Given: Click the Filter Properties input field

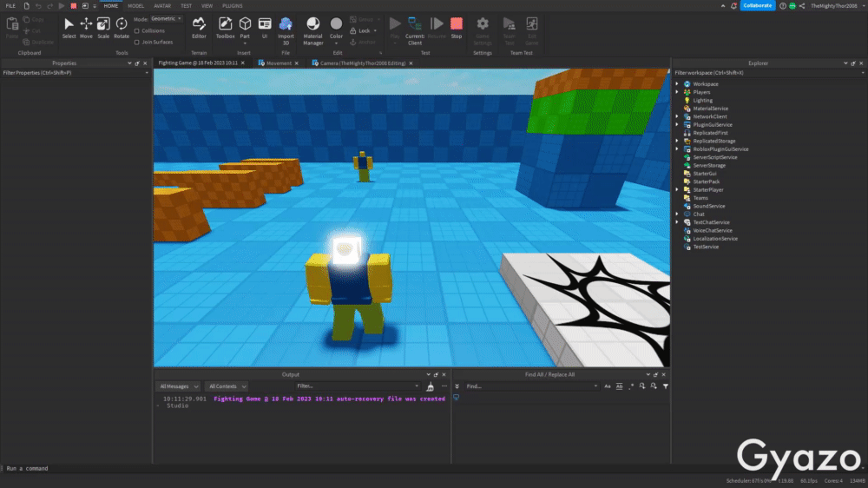Looking at the screenshot, I should pyautogui.click(x=76, y=73).
